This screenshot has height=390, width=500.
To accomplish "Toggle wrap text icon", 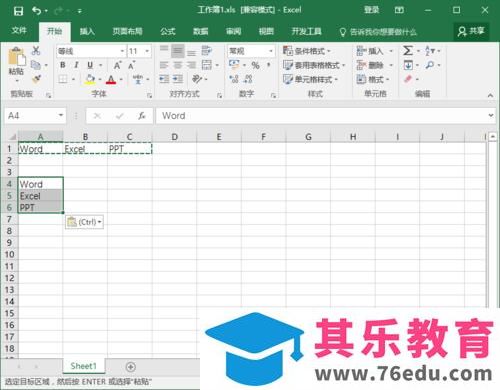I will 207,51.
